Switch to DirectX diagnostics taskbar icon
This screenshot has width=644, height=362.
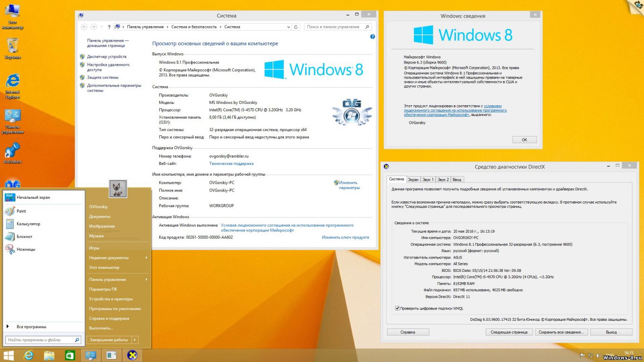(x=132, y=355)
